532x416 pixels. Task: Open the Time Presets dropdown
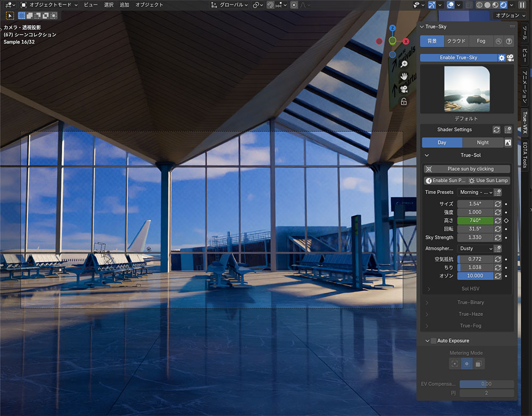pos(475,192)
